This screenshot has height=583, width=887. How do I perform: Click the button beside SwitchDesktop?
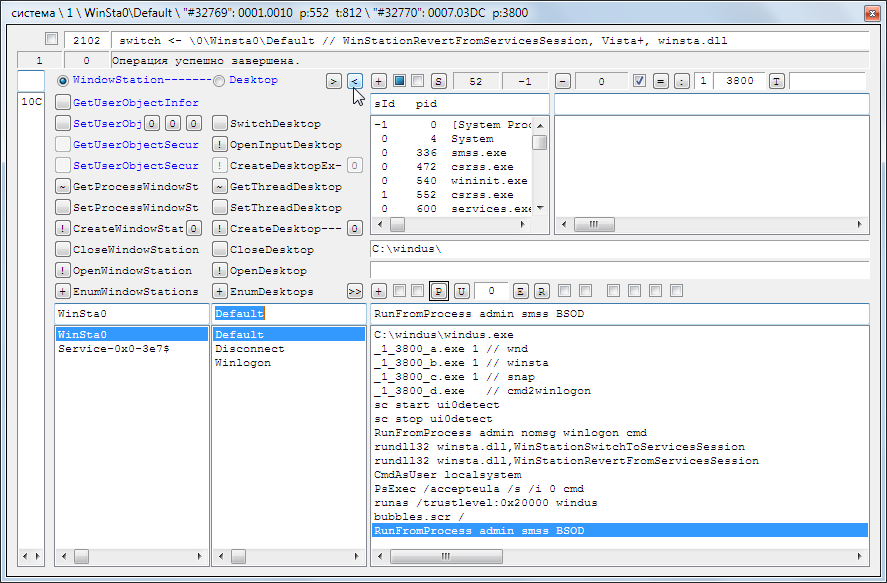[x=219, y=124]
